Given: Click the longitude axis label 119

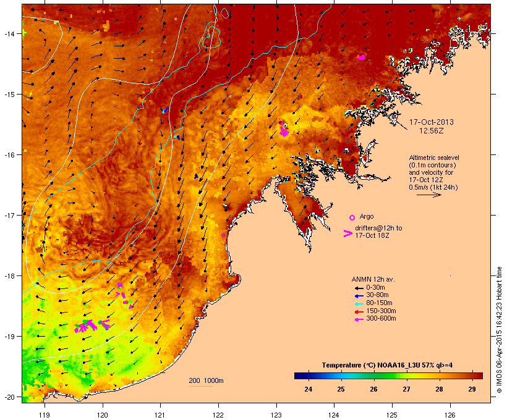Looking at the screenshot, I should [x=45, y=414].
